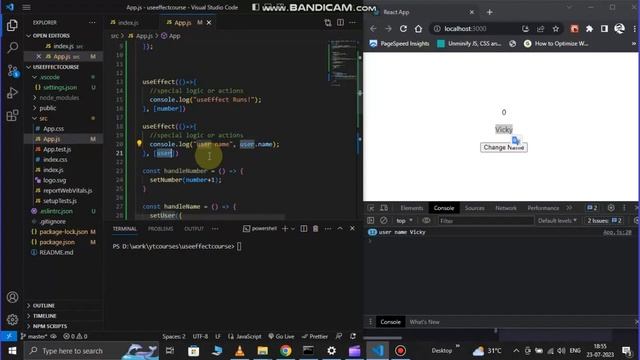Clear the DevTools console

click(x=384, y=220)
